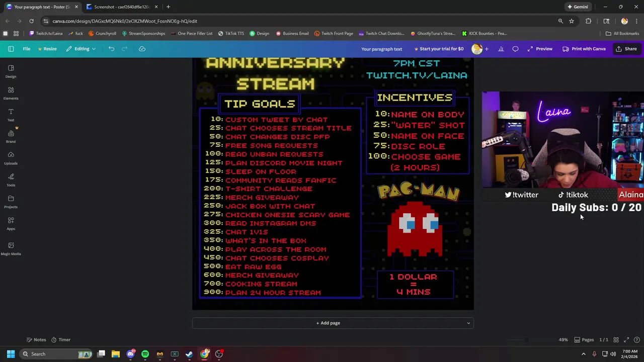Viewport: 644px width, 362px height.
Task: Click the + Add page button
Action: 328,323
